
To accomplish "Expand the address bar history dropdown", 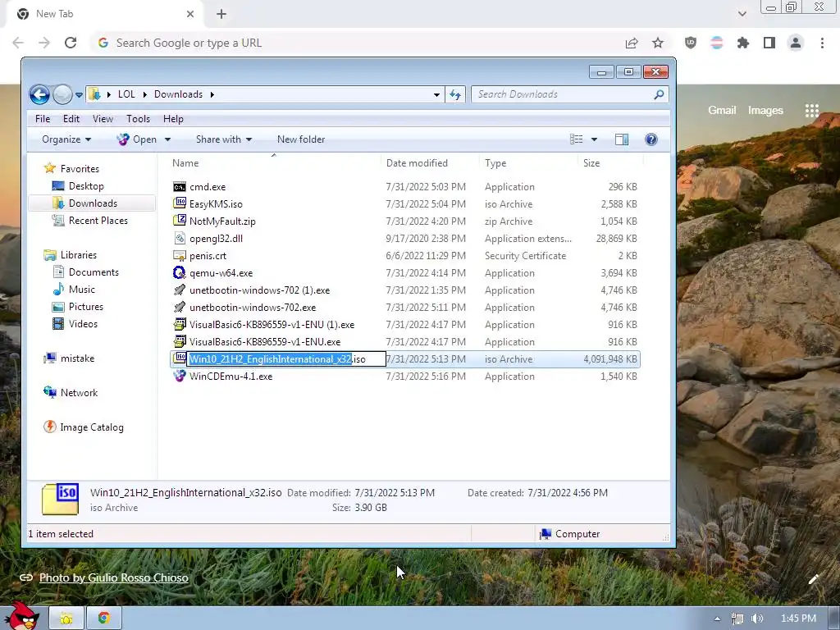I will [436, 95].
